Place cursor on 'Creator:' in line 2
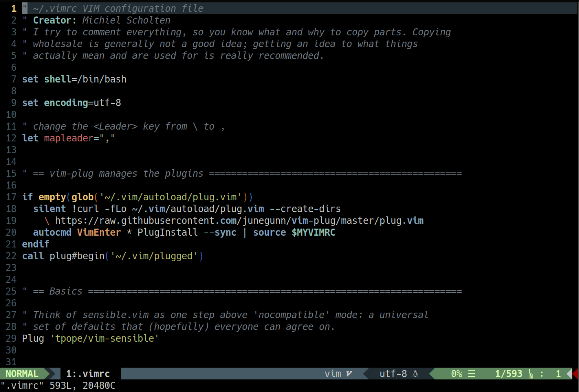 click(55, 20)
